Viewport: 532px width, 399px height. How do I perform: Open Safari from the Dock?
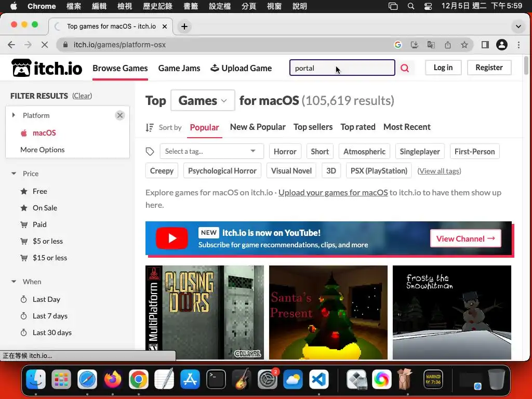coord(87,379)
